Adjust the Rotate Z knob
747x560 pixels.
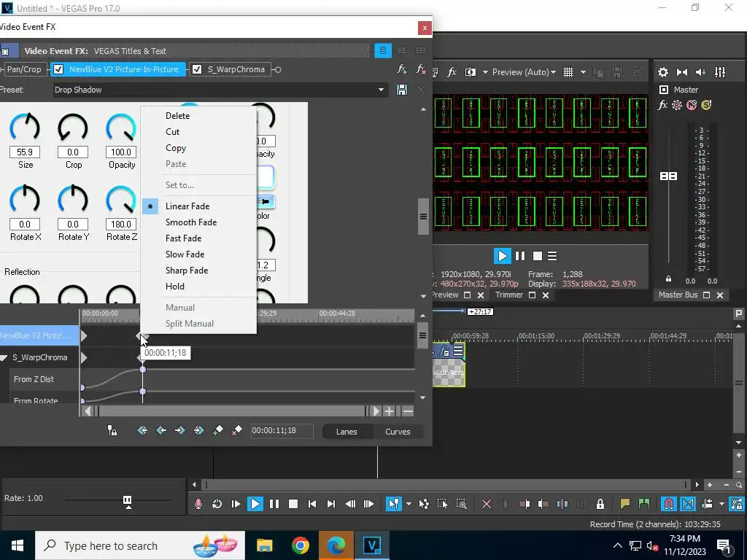[121, 200]
